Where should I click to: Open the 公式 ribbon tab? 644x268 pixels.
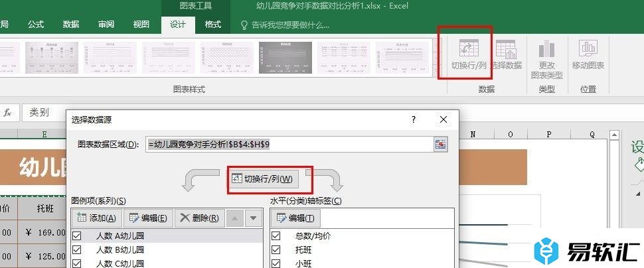pos(36,25)
